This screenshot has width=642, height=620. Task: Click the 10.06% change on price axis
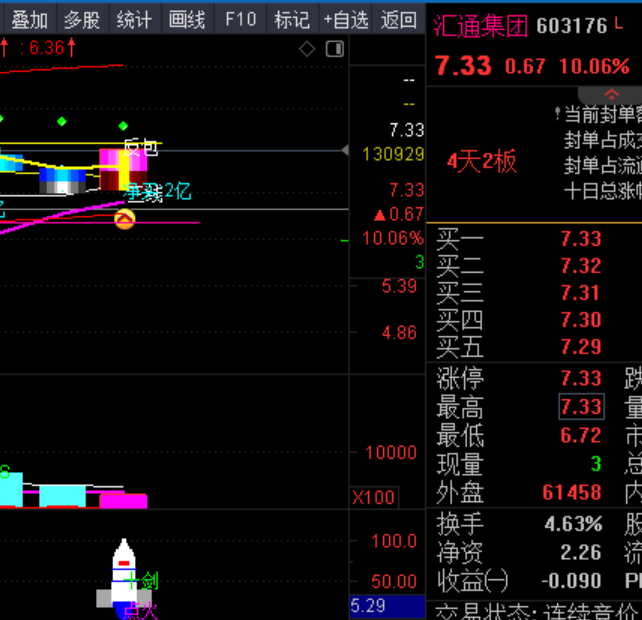(x=393, y=238)
